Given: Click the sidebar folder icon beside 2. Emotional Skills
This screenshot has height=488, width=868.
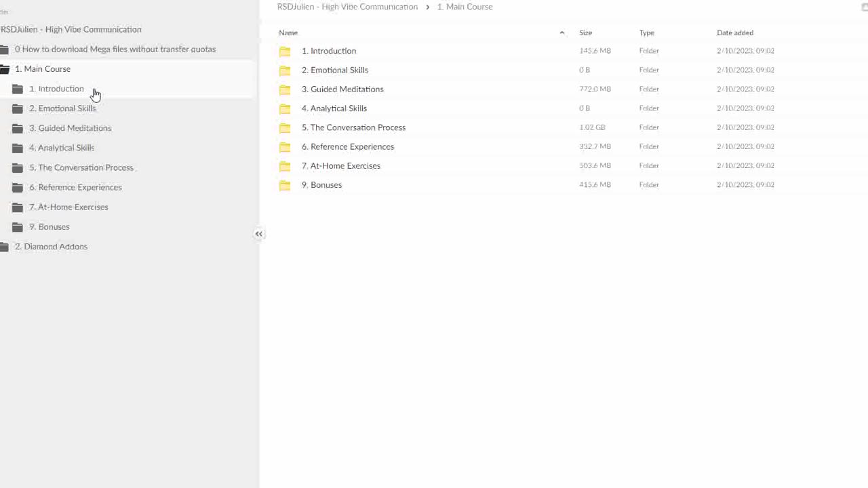Looking at the screenshot, I should click(18, 108).
